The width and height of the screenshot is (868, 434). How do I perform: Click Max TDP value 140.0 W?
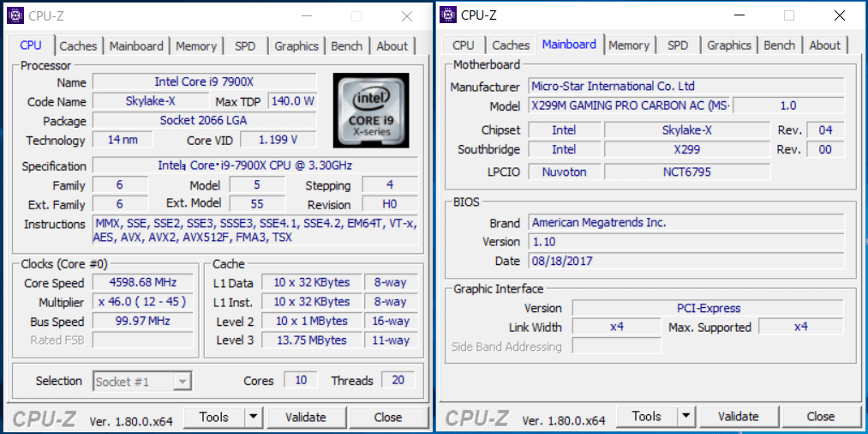click(293, 101)
